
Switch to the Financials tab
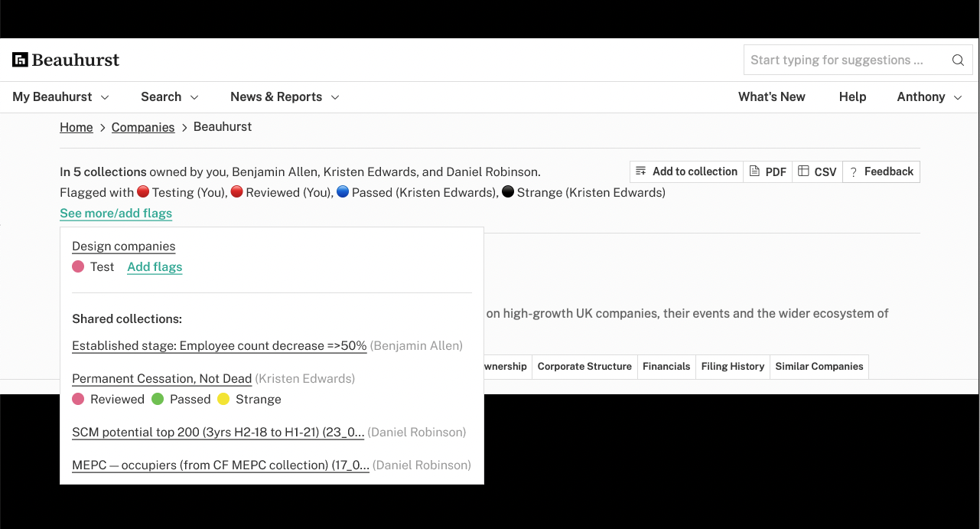[x=666, y=366]
